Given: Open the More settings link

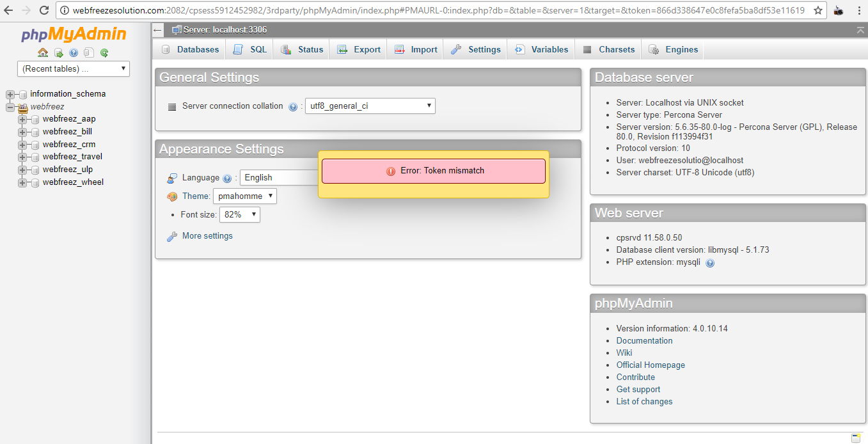Looking at the screenshot, I should (x=207, y=236).
